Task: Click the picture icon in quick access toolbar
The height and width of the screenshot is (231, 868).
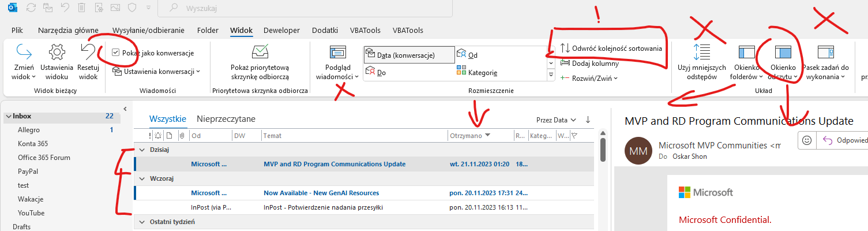Action: tap(115, 8)
